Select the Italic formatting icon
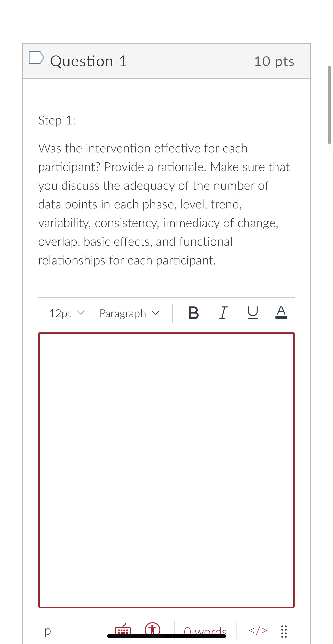Image resolution: width=333 pixels, height=644 pixels. (x=223, y=313)
